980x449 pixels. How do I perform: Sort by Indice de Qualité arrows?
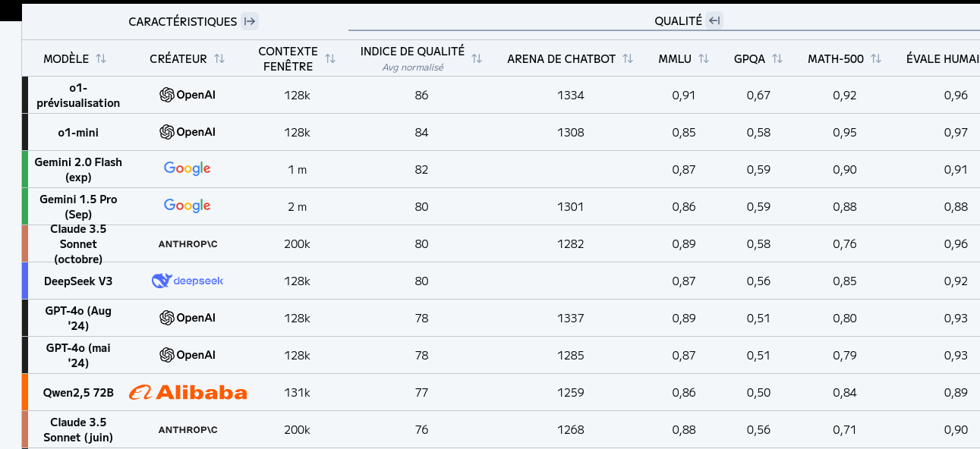(x=477, y=58)
